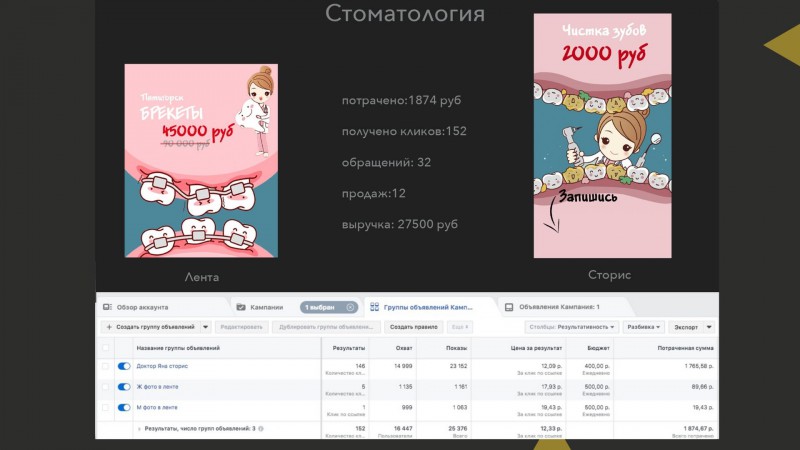Expand the results summary row arrow

tap(139, 429)
